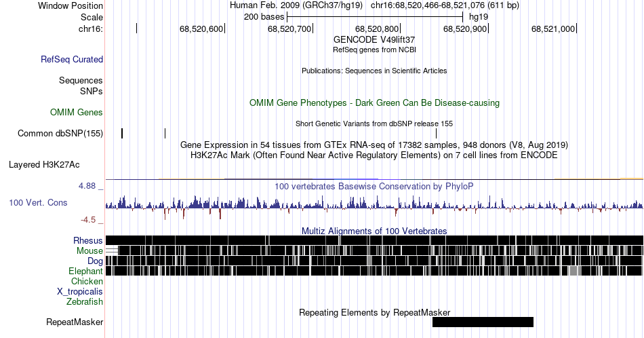Select the Elephant alignment row label
This screenshot has width=644, height=338.
click(86, 271)
